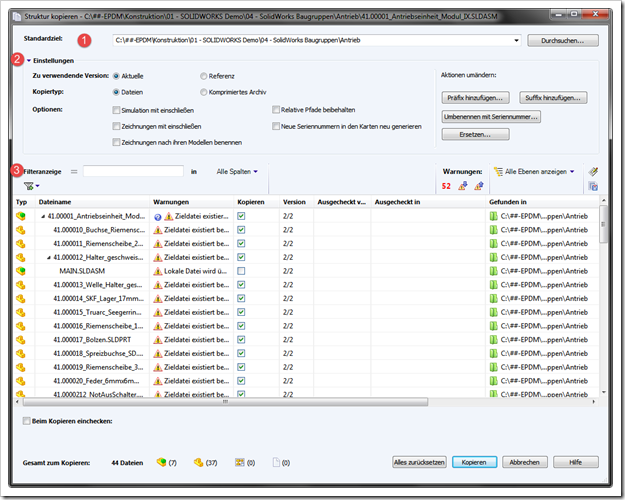
Task: Click the Filteranzeige text input field
Action: point(133,171)
